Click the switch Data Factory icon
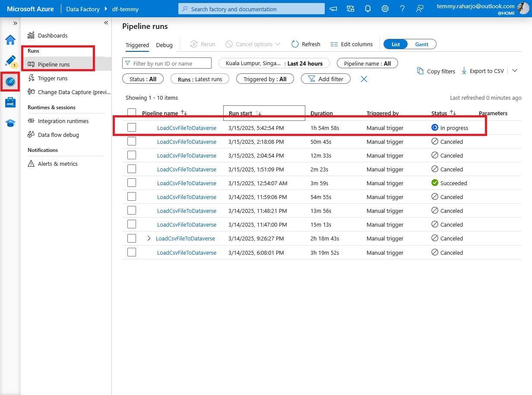This screenshot has width=532, height=395. (350, 9)
